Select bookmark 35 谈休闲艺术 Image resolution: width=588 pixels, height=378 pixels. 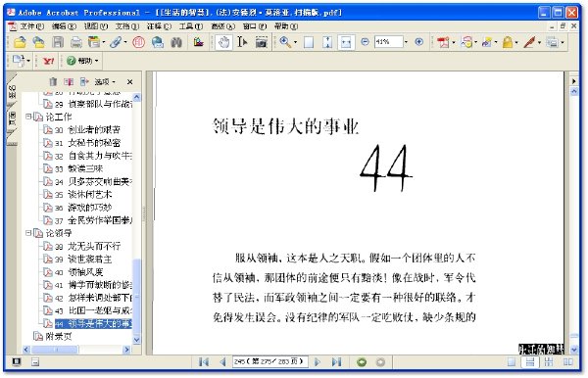click(83, 194)
